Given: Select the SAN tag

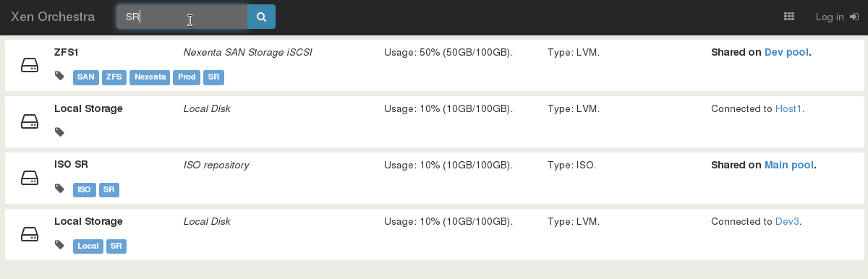Looking at the screenshot, I should tap(86, 77).
